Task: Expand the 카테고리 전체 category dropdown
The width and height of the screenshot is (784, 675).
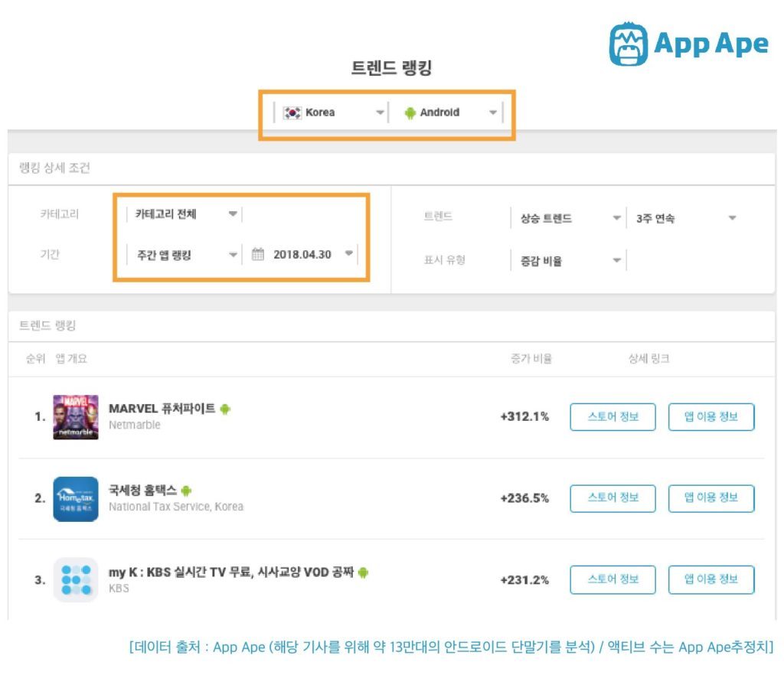Action: 185,214
